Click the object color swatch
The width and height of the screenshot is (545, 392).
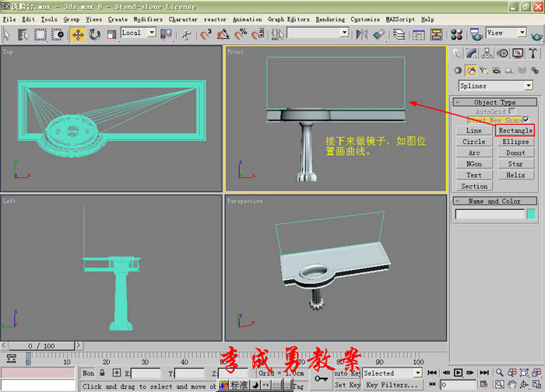531,214
